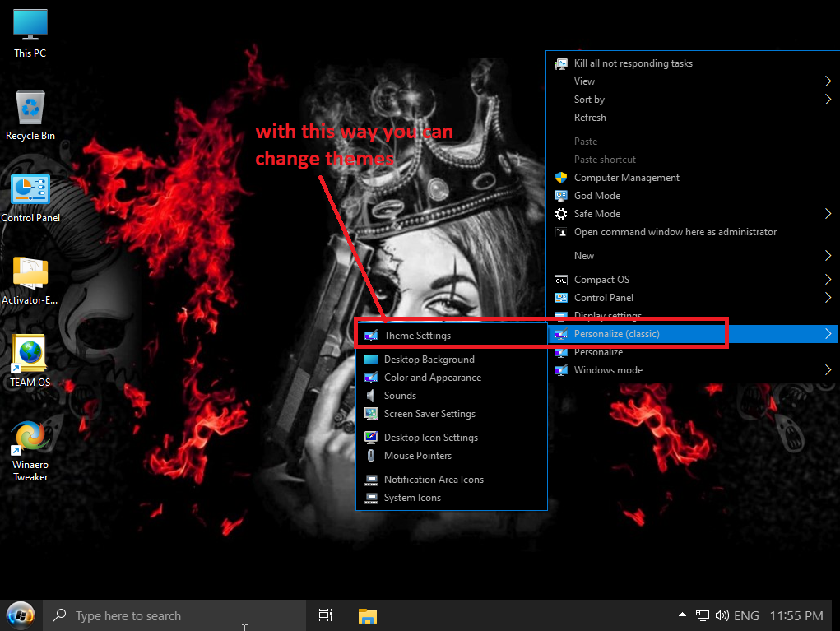
Task: Click the Personalize (classic) monitor icon
Action: tap(561, 334)
